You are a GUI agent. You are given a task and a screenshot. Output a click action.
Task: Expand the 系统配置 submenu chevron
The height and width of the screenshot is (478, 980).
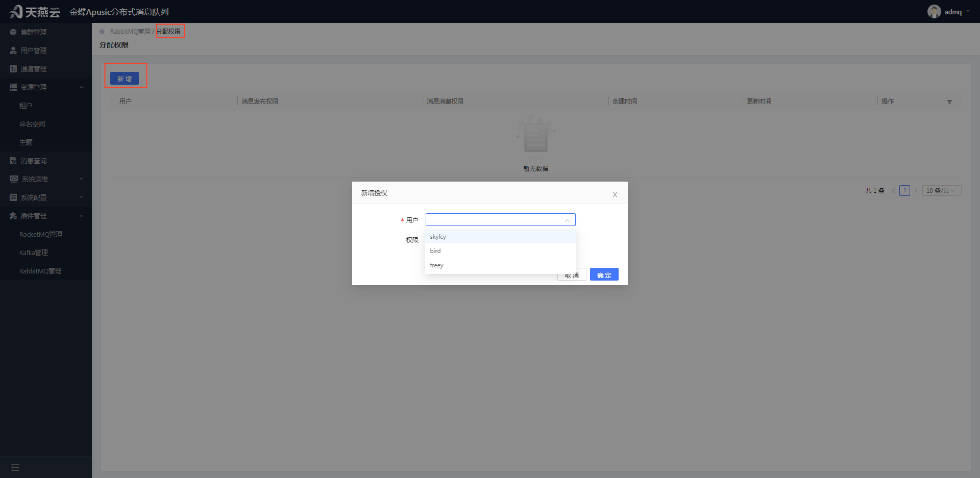pyautogui.click(x=81, y=197)
